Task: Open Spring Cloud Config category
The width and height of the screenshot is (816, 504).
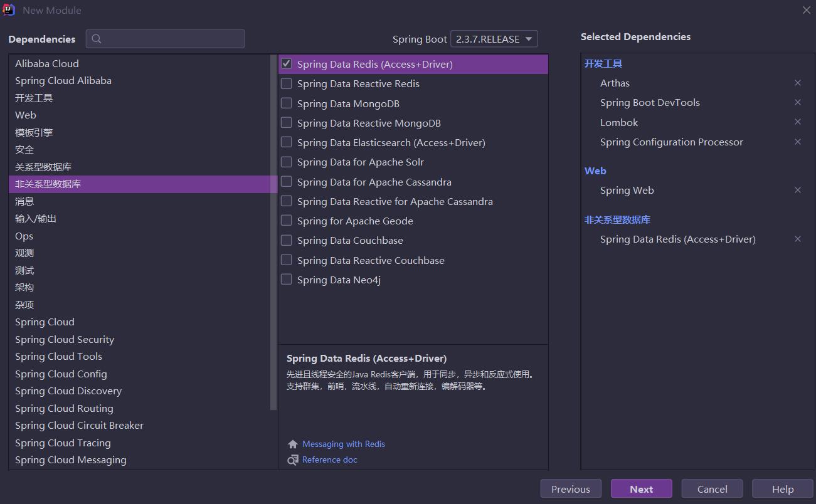Action: 139,374
